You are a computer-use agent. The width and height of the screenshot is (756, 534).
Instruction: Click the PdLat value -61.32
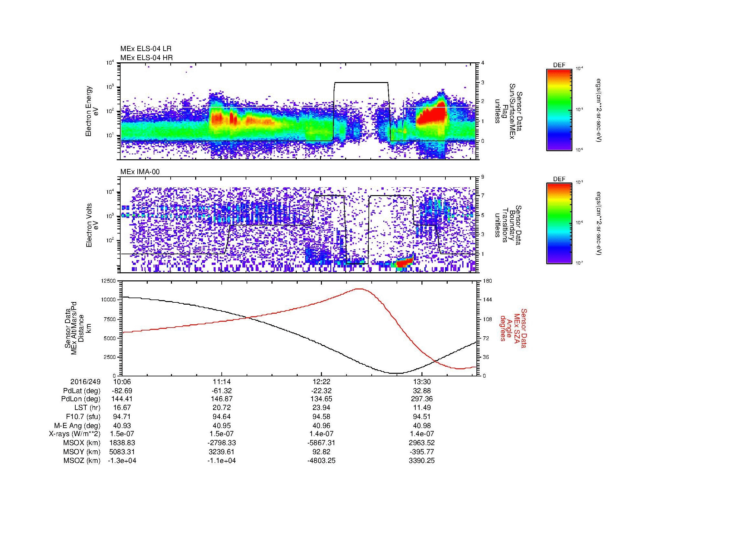(x=222, y=391)
